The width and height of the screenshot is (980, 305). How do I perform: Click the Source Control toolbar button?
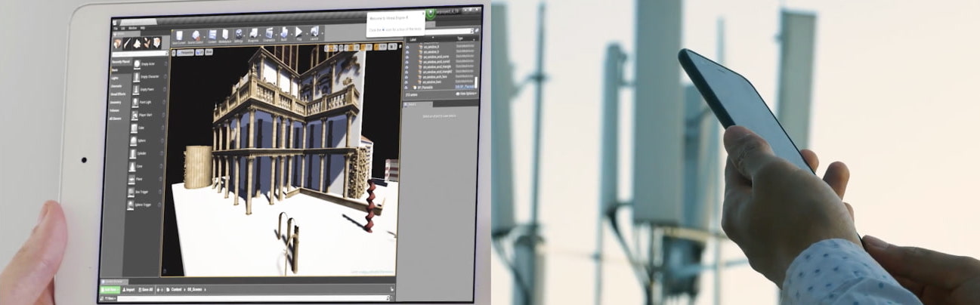coord(197,36)
